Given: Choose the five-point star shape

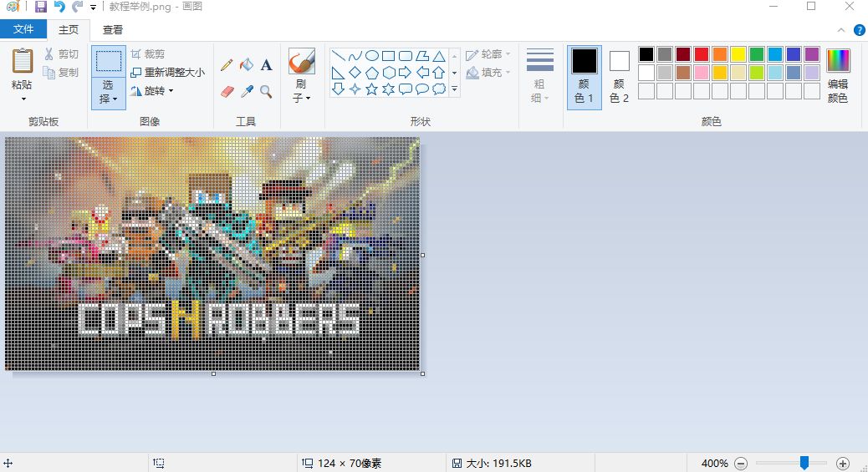Looking at the screenshot, I should [x=371, y=89].
